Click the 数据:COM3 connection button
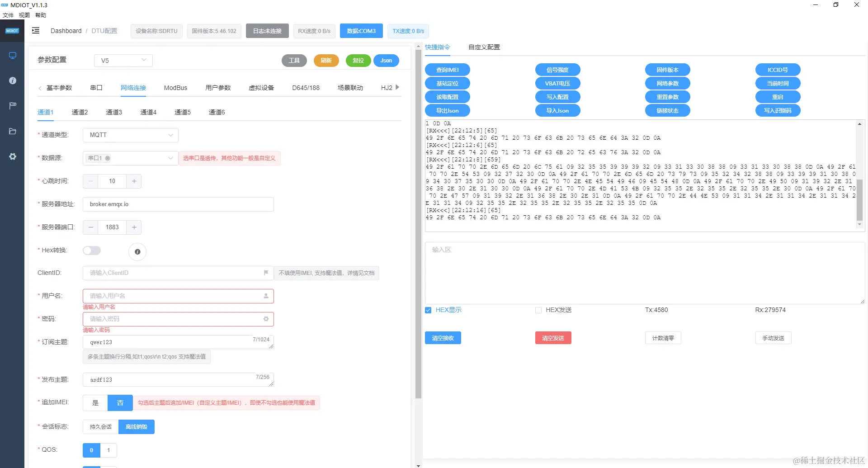This screenshot has width=868, height=468. coord(361,31)
